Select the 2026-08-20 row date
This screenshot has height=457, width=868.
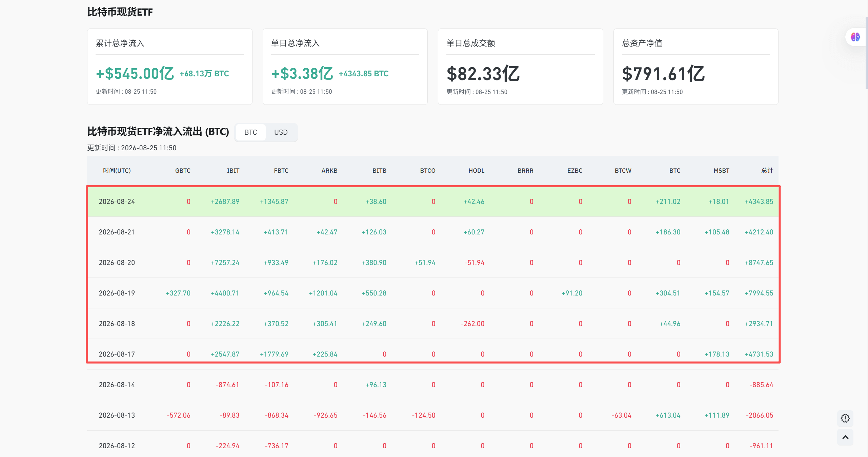click(117, 263)
